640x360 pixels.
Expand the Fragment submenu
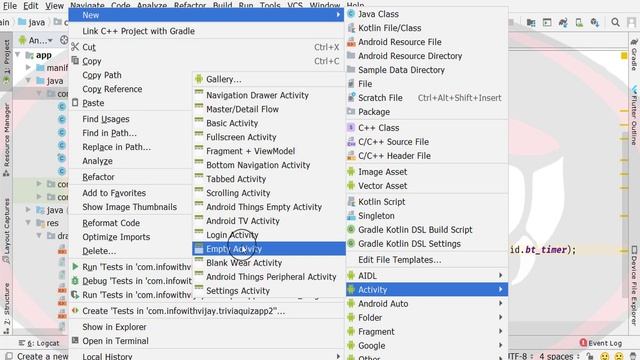427,331
